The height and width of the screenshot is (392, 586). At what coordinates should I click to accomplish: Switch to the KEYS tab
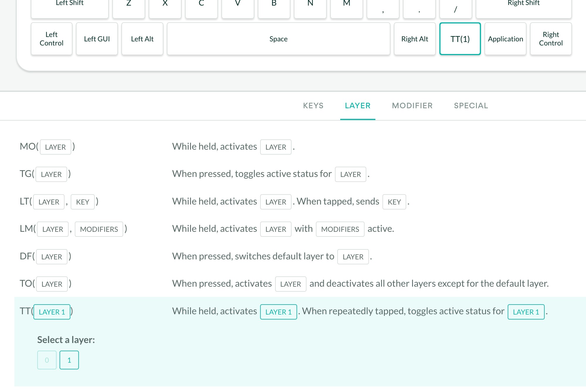point(313,106)
